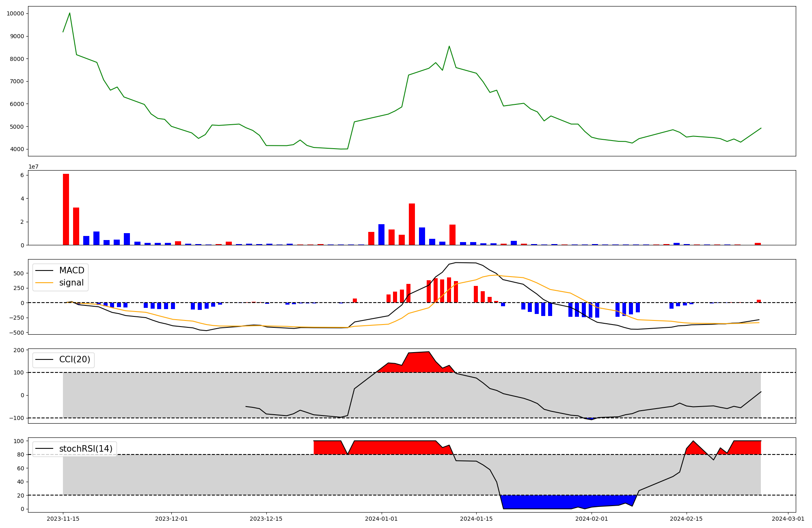Click the stochRSI(14) legend label
The image size is (812, 528).
click(86, 449)
